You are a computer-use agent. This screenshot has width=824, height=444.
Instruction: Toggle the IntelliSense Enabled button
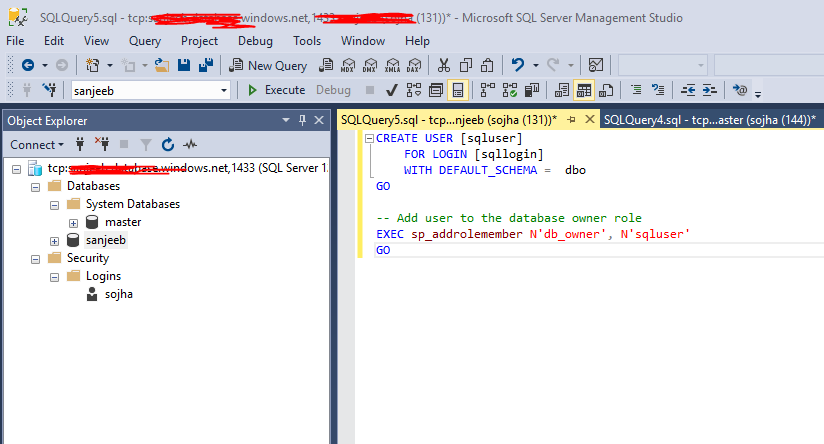(x=458, y=90)
